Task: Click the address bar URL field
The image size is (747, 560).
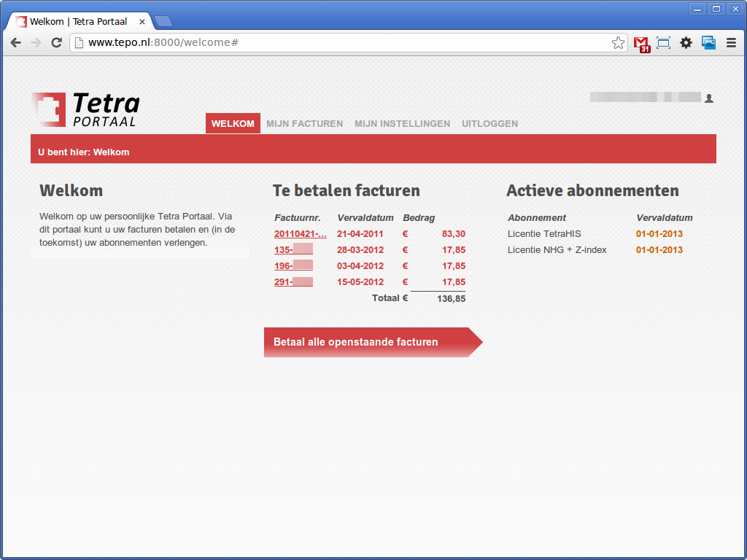Action: coord(343,43)
